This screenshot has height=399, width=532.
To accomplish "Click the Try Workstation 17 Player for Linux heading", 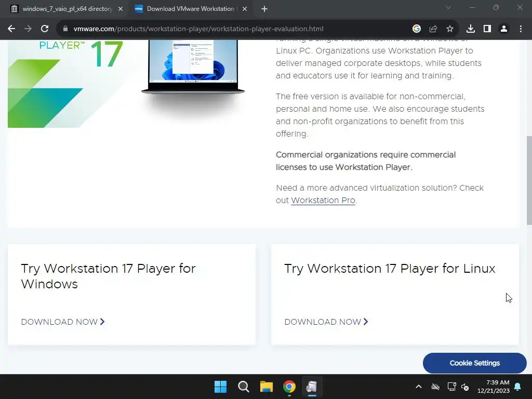I will point(390,269).
